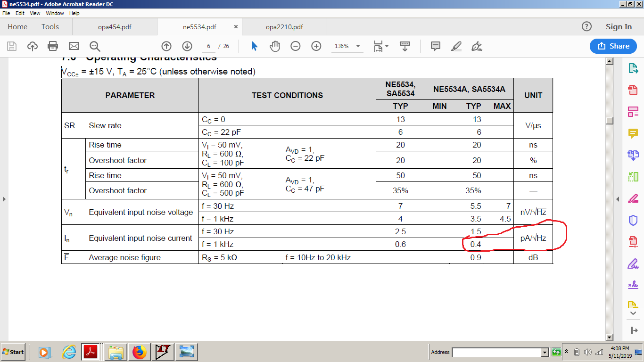
Task: Click the volume speaker tray icon
Action: (x=587, y=352)
